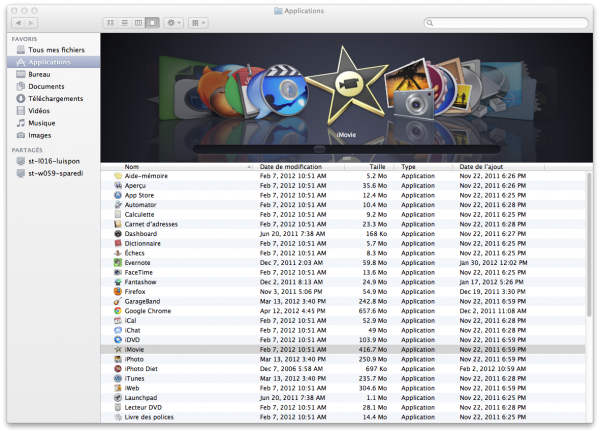Go back with the left arrow
600x433 pixels.
click(18, 23)
